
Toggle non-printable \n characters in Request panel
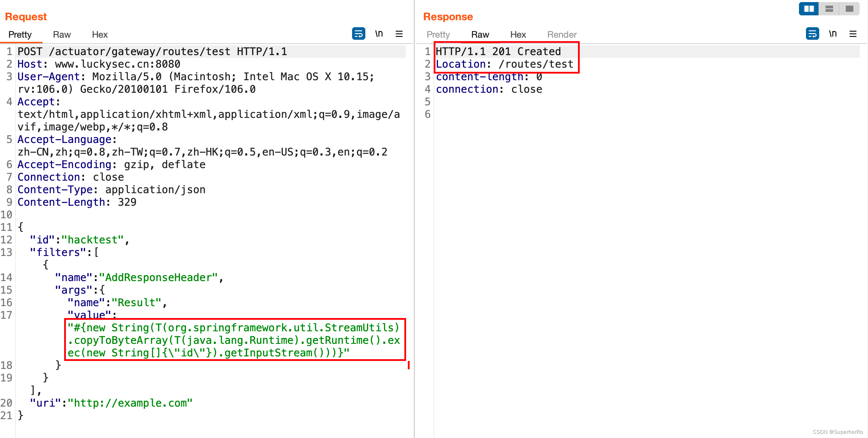coord(379,34)
